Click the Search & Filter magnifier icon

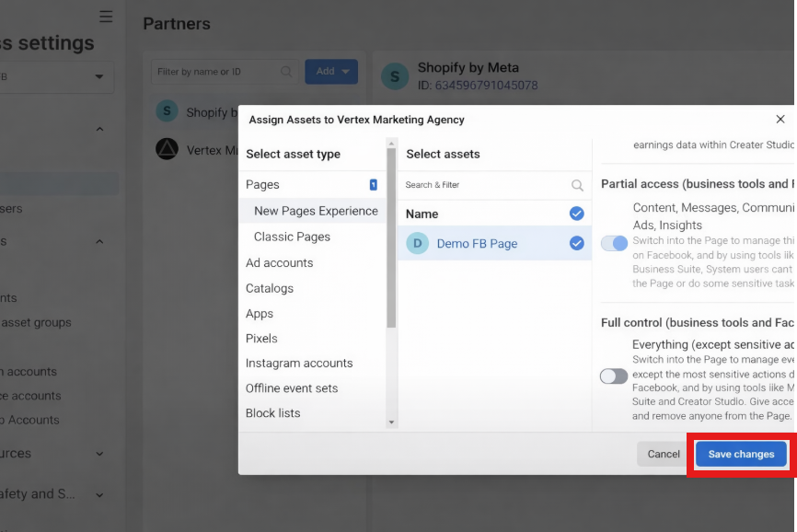(577, 185)
